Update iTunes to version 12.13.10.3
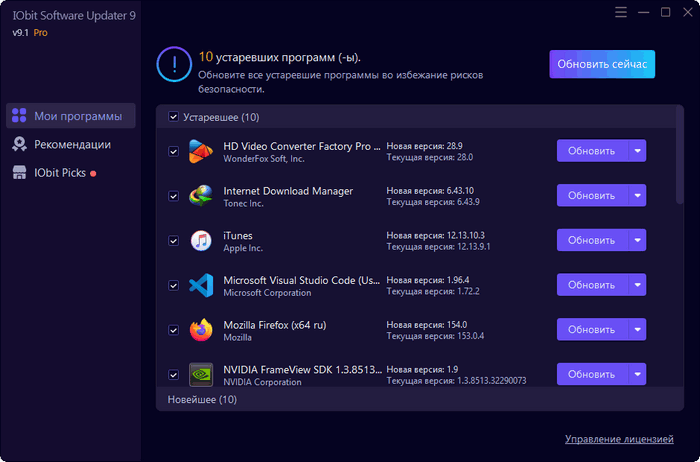The width and height of the screenshot is (700, 462). click(x=592, y=240)
